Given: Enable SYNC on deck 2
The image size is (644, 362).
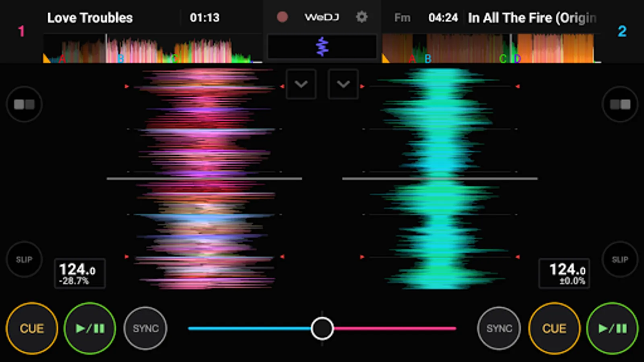Looking at the screenshot, I should 499,328.
